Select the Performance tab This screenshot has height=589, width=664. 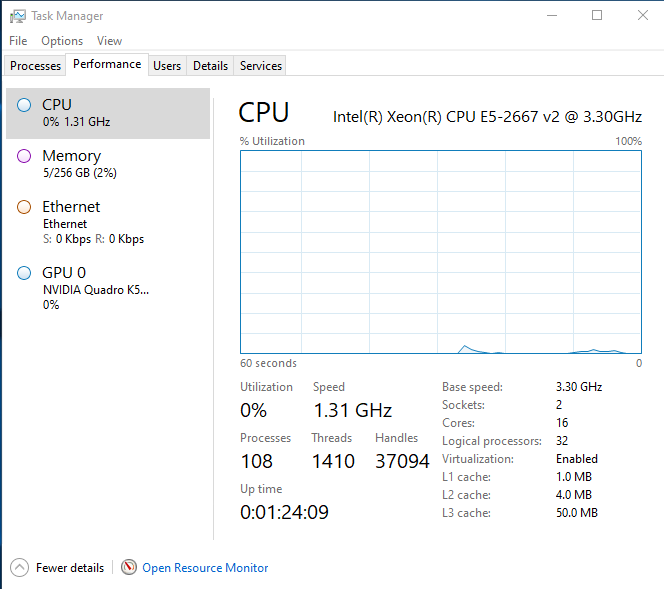[x=107, y=64]
